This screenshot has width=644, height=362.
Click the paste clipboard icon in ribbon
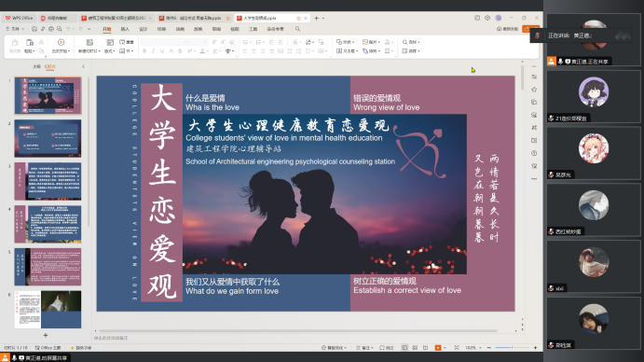[30, 42]
